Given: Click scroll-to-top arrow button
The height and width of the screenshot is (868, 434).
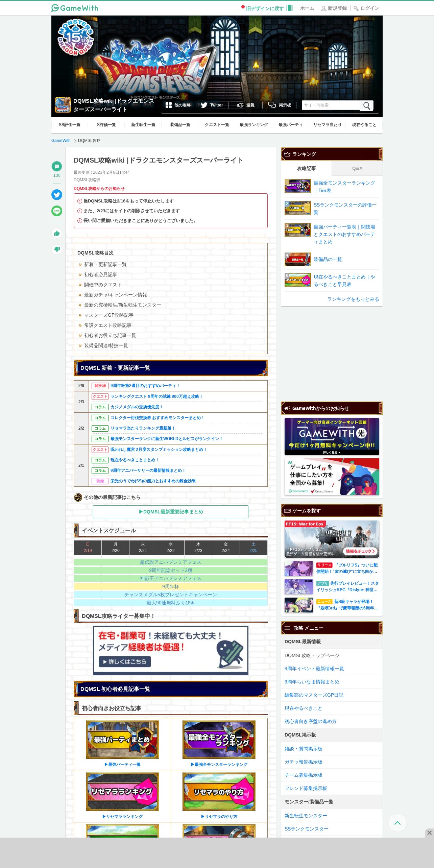Looking at the screenshot, I should [x=397, y=823].
